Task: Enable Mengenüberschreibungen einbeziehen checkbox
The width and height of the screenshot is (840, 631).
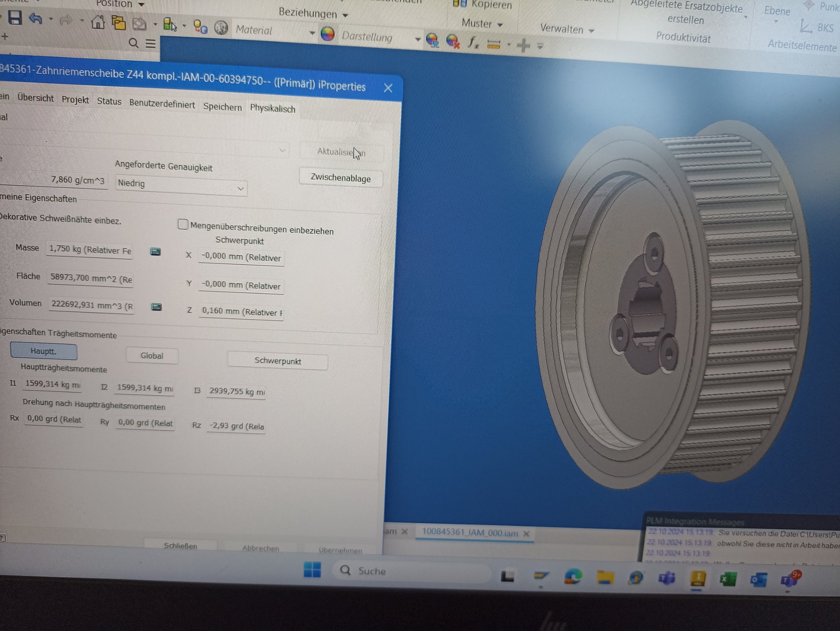Action: pyautogui.click(x=183, y=224)
